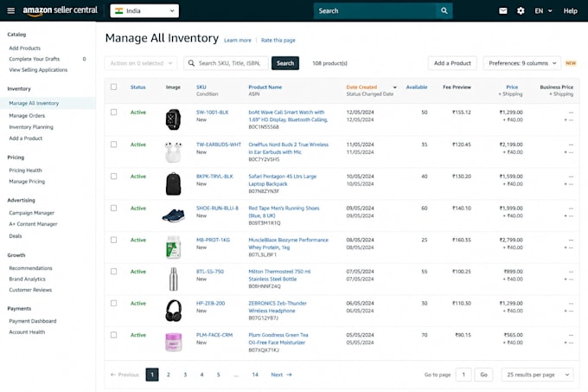Open Pricing Health in the sidebar
This screenshot has width=588, height=392.
tap(25, 170)
